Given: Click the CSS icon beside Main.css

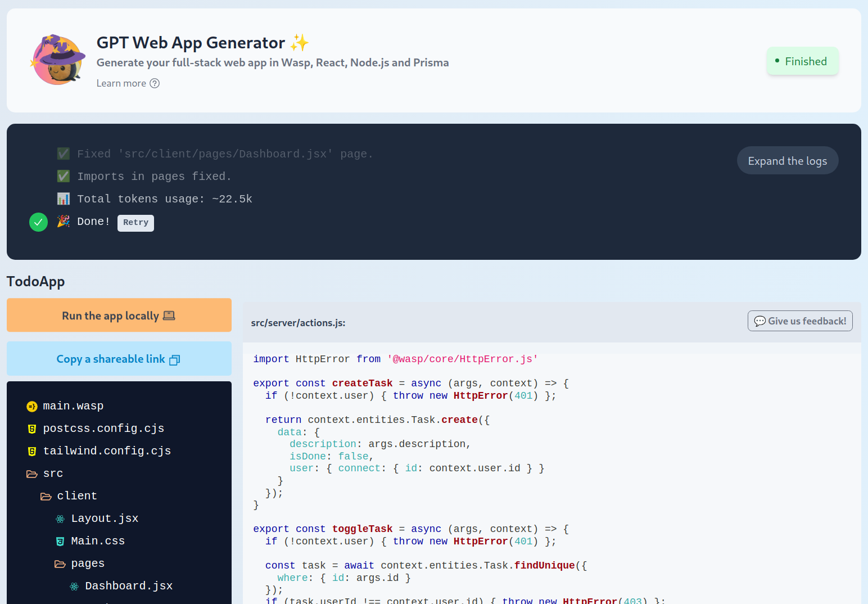Looking at the screenshot, I should click(60, 541).
